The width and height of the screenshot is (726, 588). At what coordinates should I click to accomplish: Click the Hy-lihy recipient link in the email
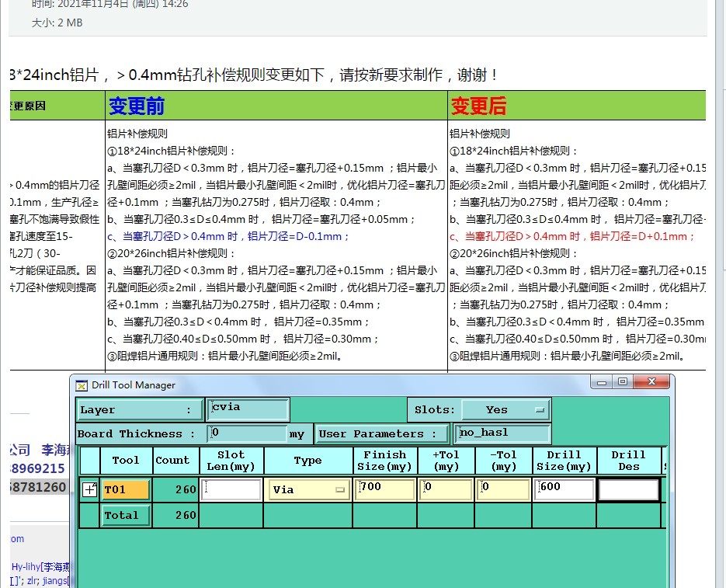(40, 567)
